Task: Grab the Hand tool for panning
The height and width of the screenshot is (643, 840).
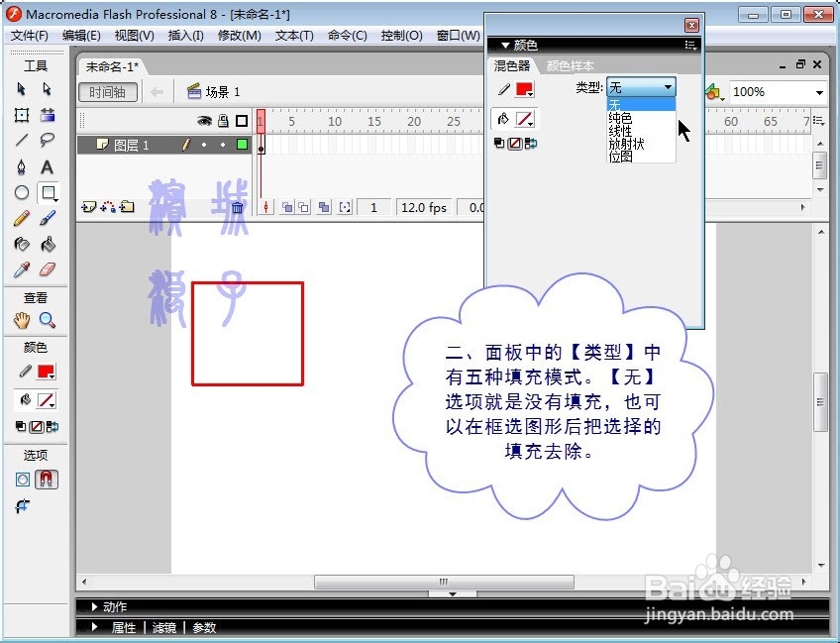Action: 22,319
